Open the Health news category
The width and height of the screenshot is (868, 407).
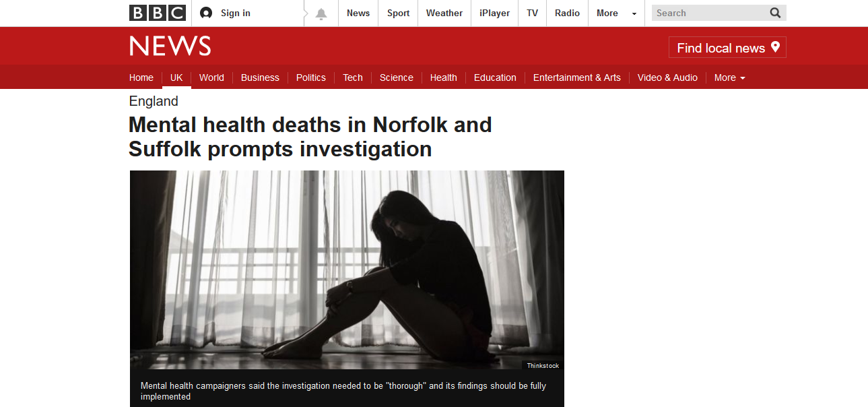[x=444, y=77]
